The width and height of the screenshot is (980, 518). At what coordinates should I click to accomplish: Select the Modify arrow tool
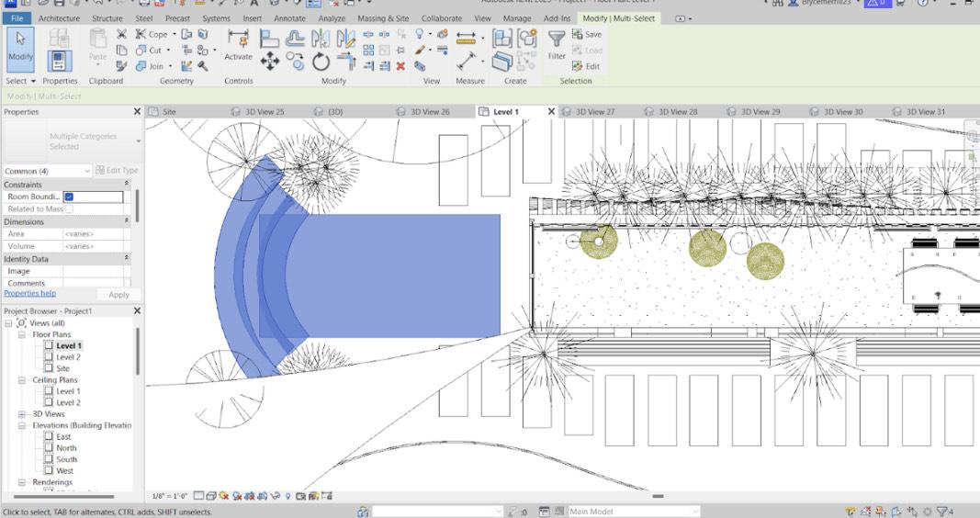(x=20, y=49)
